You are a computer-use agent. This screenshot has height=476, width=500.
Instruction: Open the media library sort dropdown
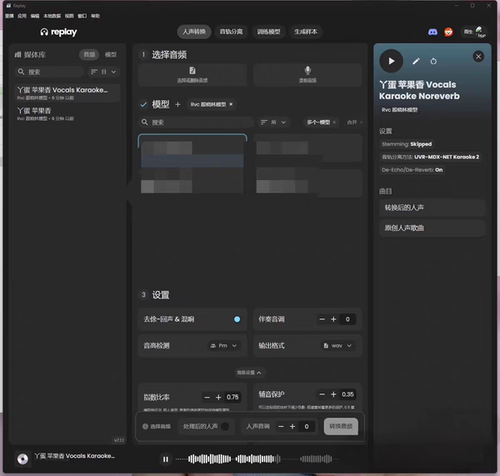[103, 72]
